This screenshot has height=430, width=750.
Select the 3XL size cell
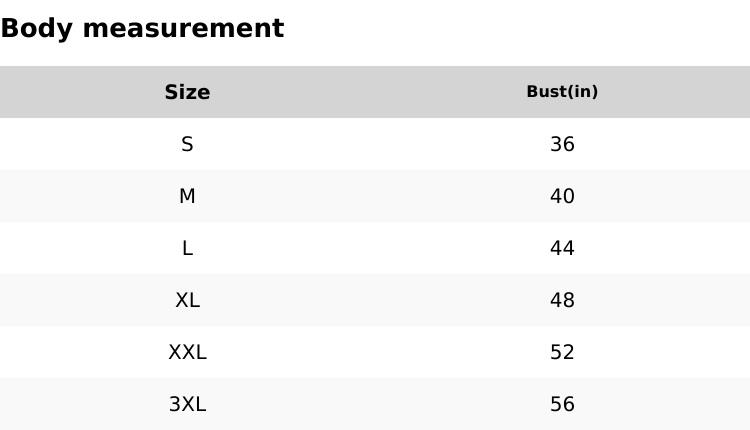pos(187,404)
